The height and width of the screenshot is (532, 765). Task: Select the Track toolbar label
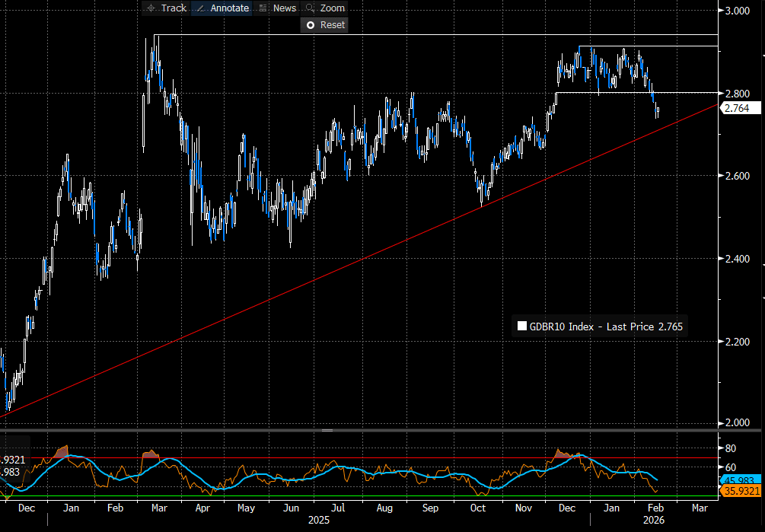point(174,8)
